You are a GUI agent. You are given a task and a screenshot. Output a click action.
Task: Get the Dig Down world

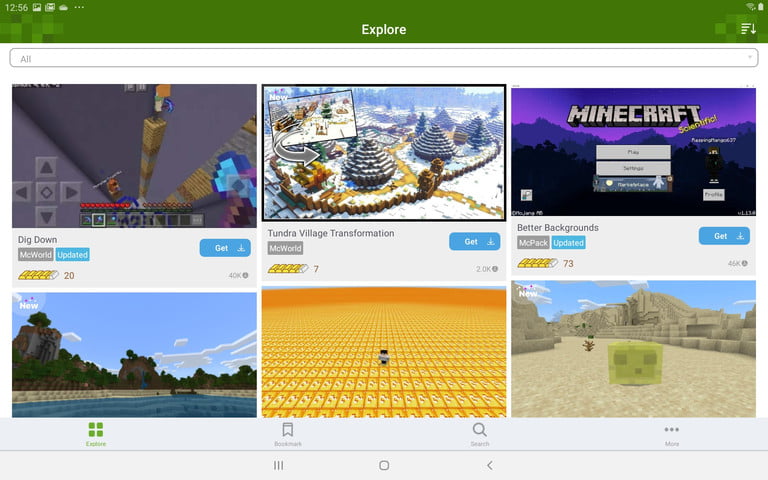[225, 248]
